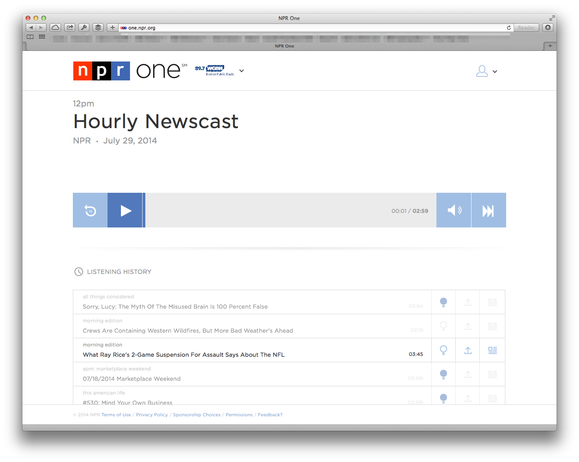Viewport: 579px width, 462px height.
Task: Click the playback progress bar
Action: click(290, 210)
